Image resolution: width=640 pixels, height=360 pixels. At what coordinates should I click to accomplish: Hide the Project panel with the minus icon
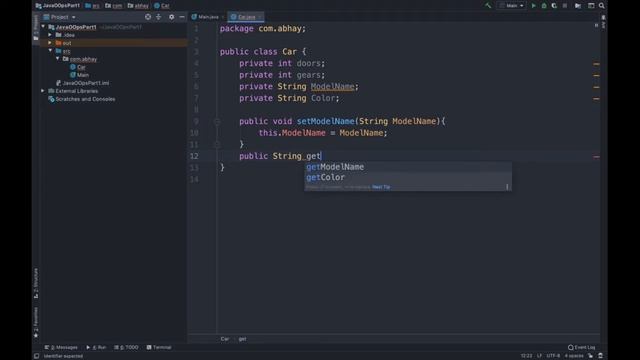click(x=182, y=17)
